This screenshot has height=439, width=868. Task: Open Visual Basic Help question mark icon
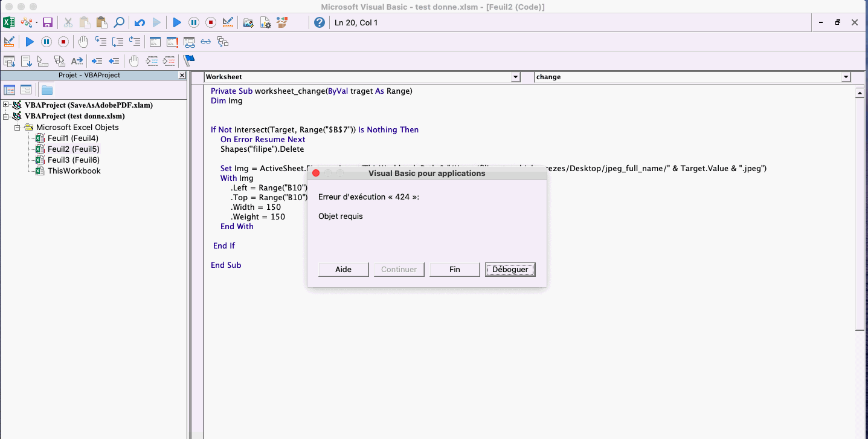pos(320,22)
